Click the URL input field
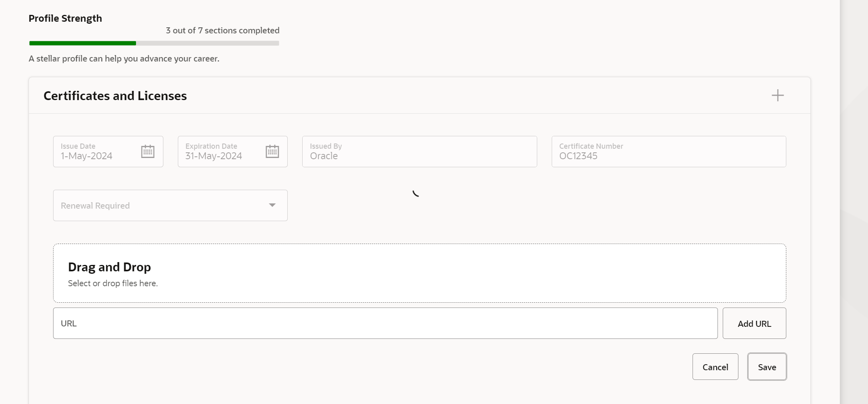Image resolution: width=868 pixels, height=404 pixels. pos(386,323)
